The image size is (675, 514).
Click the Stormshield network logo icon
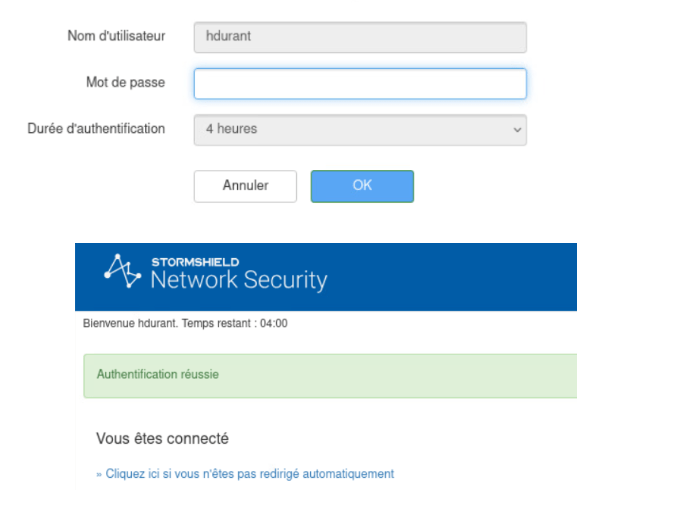click(x=124, y=271)
